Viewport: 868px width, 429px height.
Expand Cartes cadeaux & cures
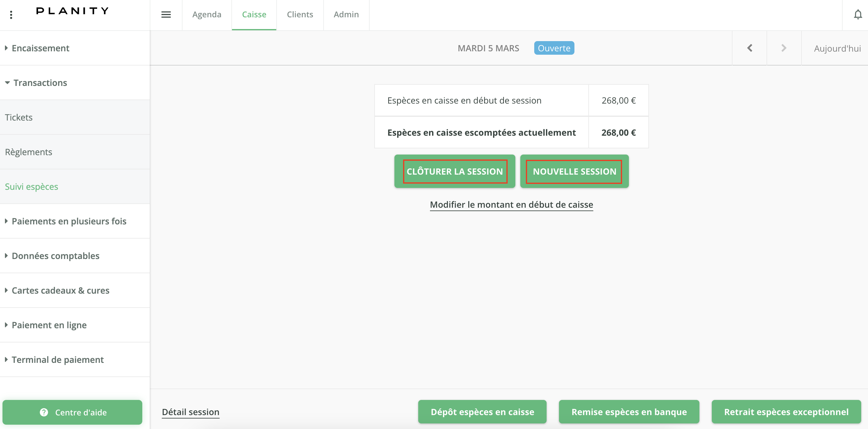(60, 290)
